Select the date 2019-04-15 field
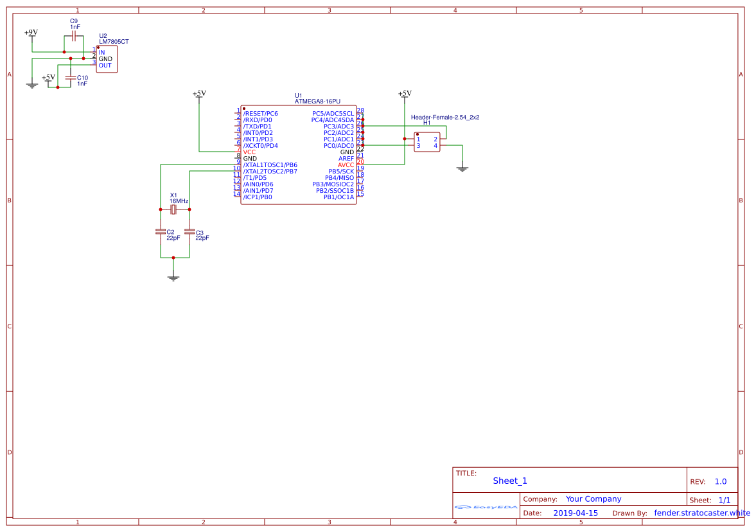756x532 pixels. (x=576, y=513)
